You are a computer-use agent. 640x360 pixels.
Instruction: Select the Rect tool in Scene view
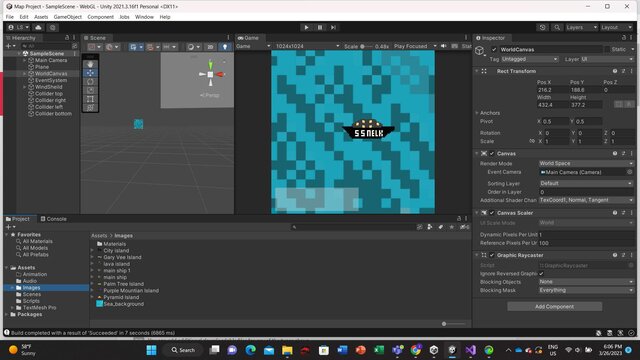90,99
